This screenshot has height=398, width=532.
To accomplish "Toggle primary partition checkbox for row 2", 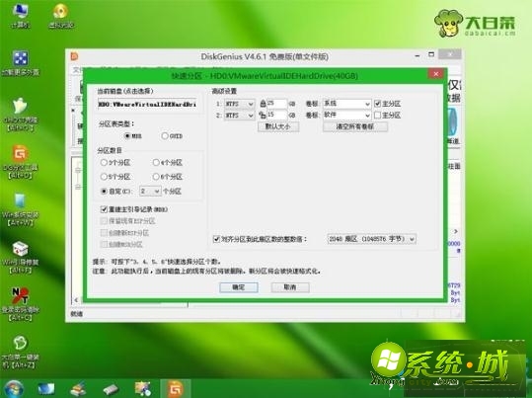I will [x=377, y=116].
